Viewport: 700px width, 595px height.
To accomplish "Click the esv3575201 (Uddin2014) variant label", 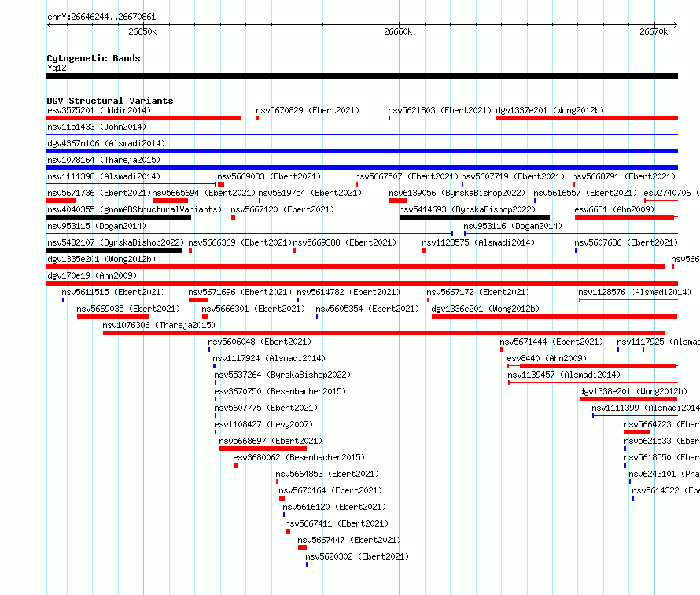I will (99, 110).
